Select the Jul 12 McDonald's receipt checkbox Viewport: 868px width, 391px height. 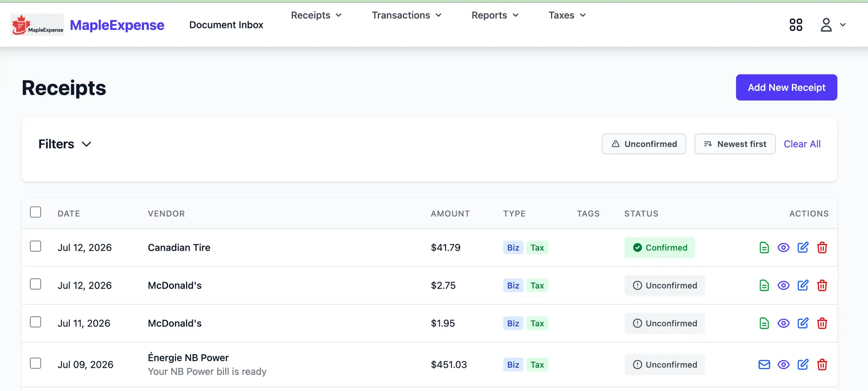pos(36,284)
